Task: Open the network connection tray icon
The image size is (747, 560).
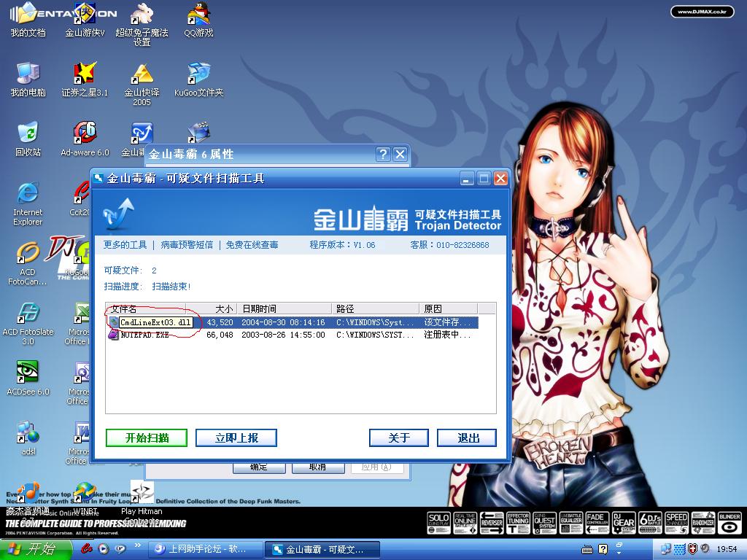Action: coord(665,549)
